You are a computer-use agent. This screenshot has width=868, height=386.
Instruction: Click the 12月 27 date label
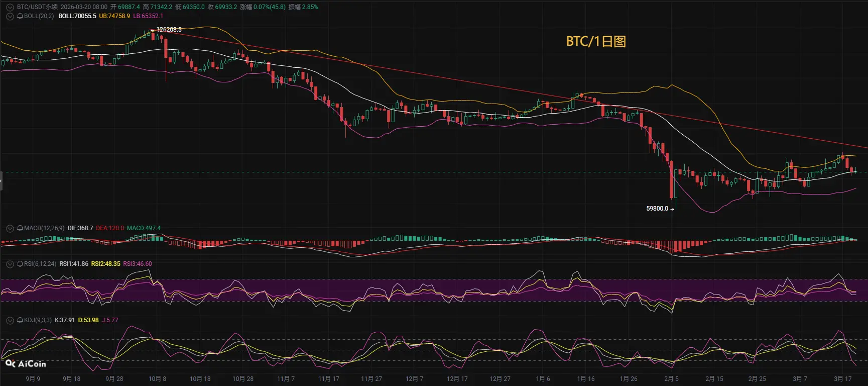pyautogui.click(x=500, y=379)
